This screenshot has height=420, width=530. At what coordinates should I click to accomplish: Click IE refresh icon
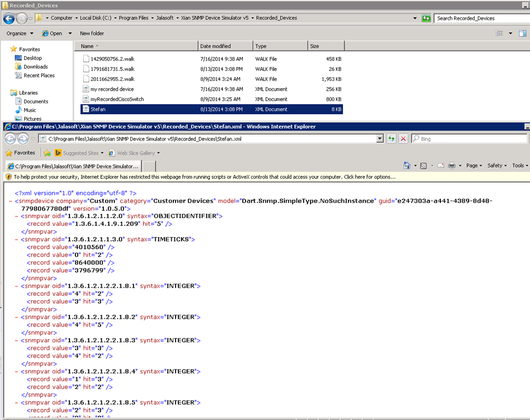392,139
